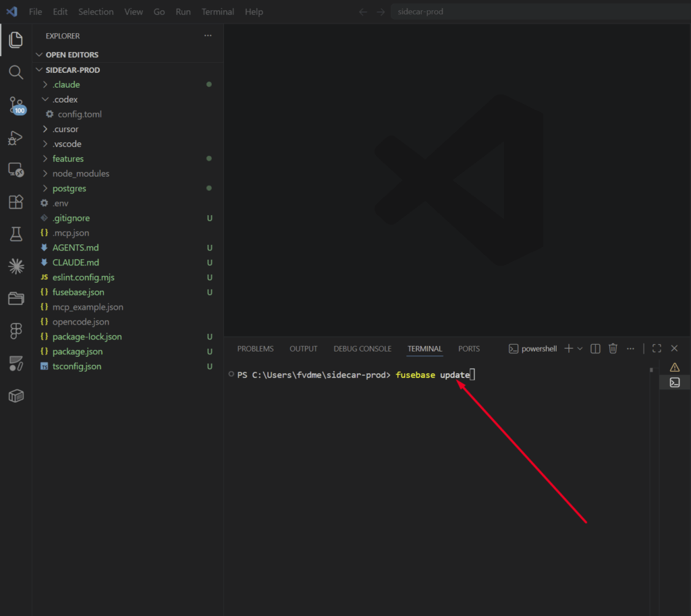Maximize the terminal panel size
691x616 pixels.
click(x=657, y=349)
